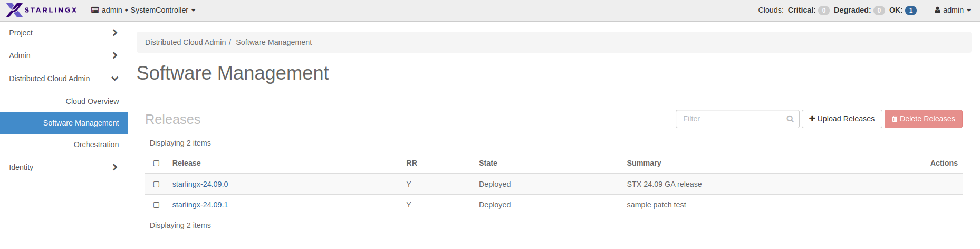Screen dimensions: 980x249
Task: Open the admin user menu
Action: coord(953,10)
